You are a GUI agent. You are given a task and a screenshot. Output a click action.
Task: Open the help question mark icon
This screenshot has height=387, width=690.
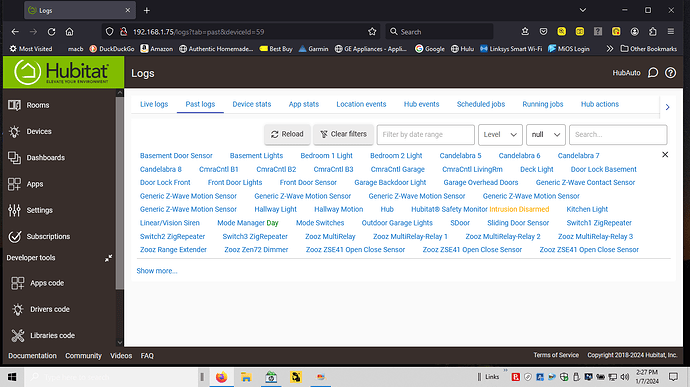pyautogui.click(x=670, y=73)
